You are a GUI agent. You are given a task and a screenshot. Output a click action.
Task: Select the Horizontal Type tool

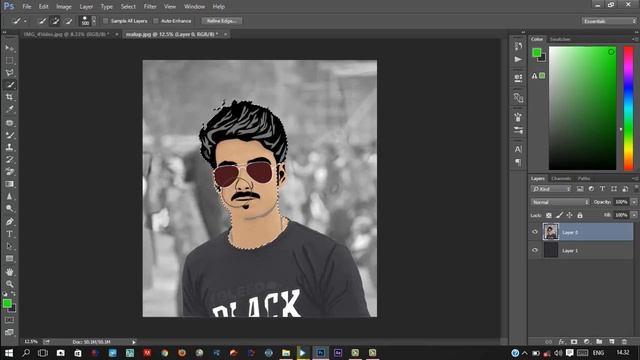[x=9, y=234]
